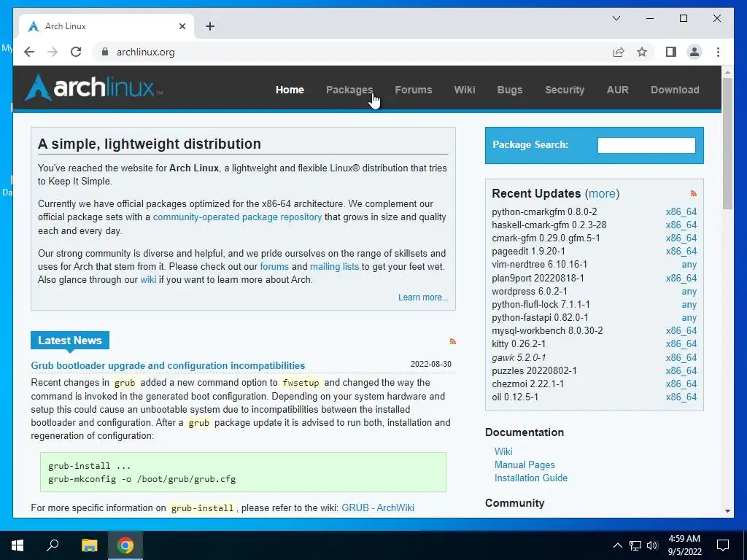The width and height of the screenshot is (747, 560).
Task: Reload the page with the refresh icon
Action: point(76,52)
